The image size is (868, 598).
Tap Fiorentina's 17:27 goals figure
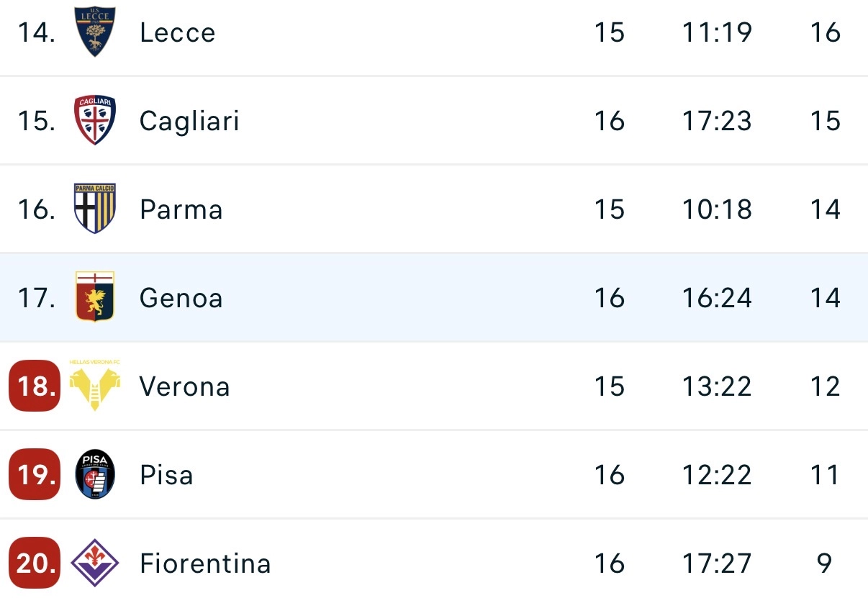point(716,563)
